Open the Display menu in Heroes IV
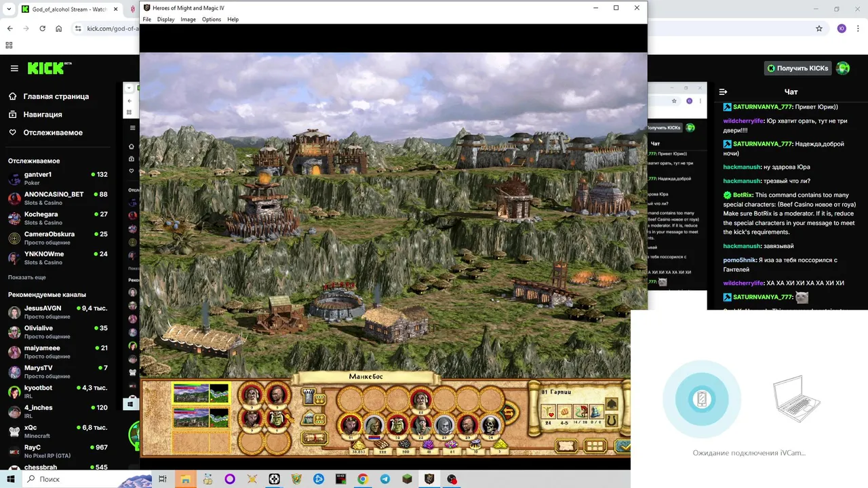Image resolution: width=868 pixels, height=488 pixels. 165,20
